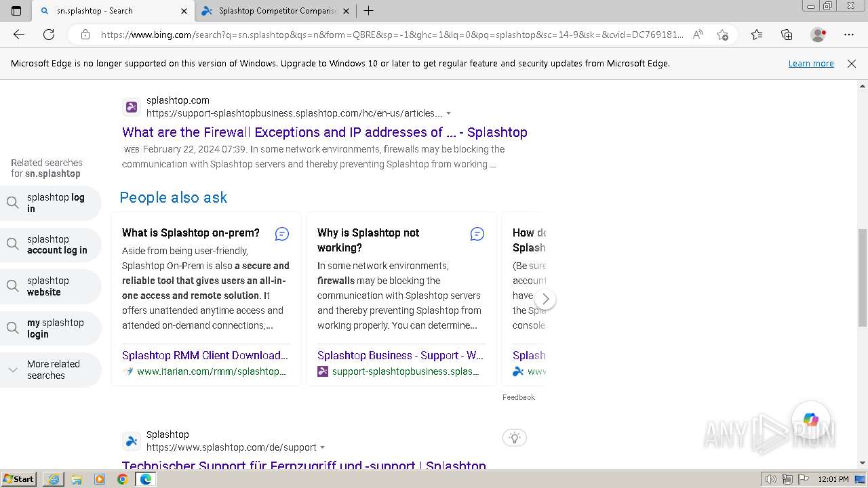868x488 pixels.
Task: Open www.itarian.com/rmm/splashtop URL
Action: pyautogui.click(x=211, y=371)
